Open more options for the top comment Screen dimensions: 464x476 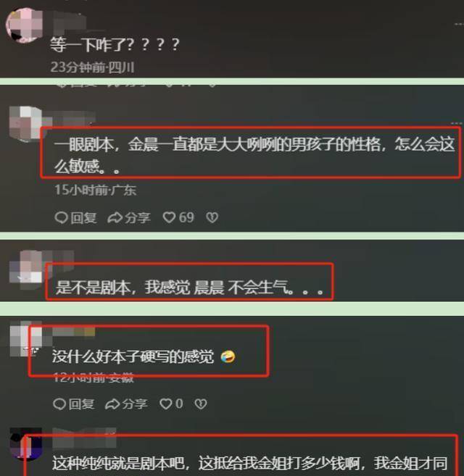point(458,24)
